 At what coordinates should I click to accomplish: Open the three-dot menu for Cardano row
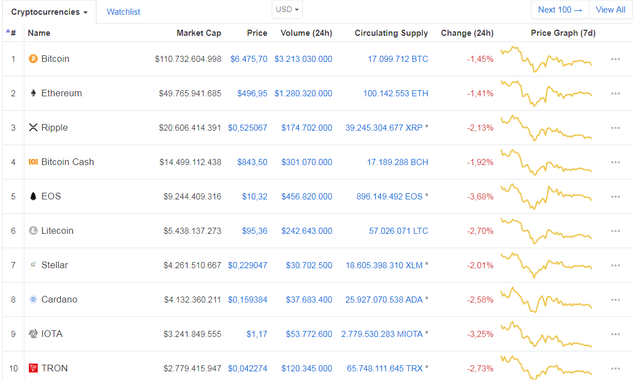(616, 300)
